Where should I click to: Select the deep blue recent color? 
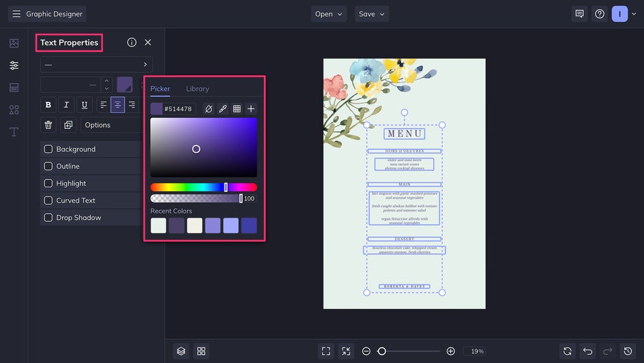(x=249, y=225)
